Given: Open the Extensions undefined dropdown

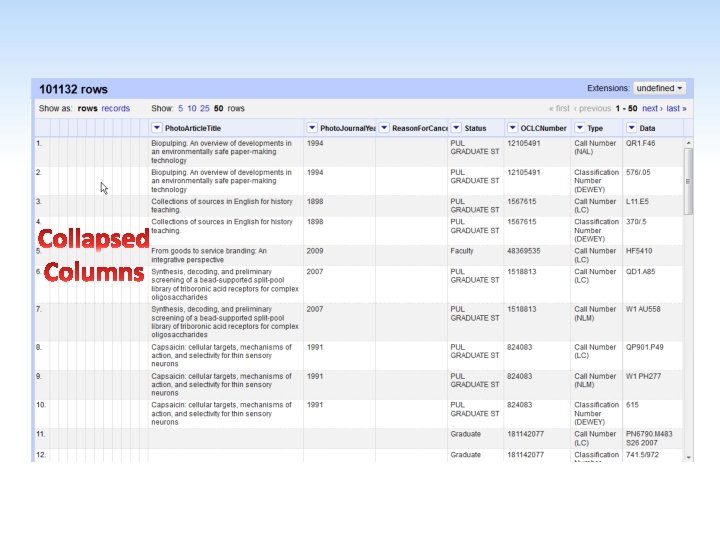Looking at the screenshot, I should click(x=659, y=88).
